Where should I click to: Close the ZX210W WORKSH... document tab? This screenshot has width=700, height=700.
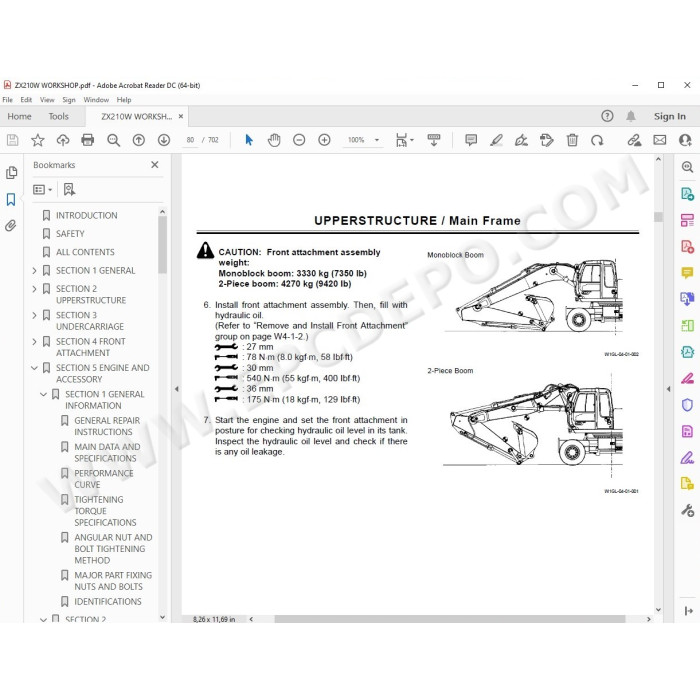[x=181, y=117]
